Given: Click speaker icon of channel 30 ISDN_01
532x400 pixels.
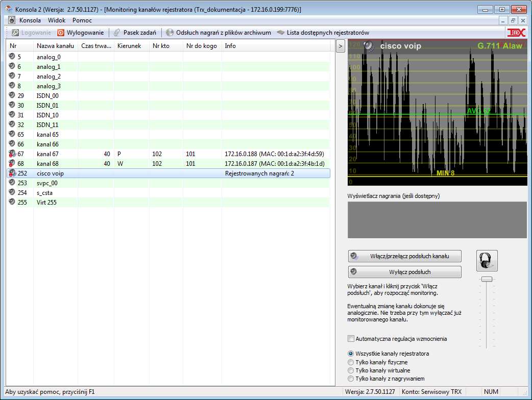Looking at the screenshot, I should 12,105.
